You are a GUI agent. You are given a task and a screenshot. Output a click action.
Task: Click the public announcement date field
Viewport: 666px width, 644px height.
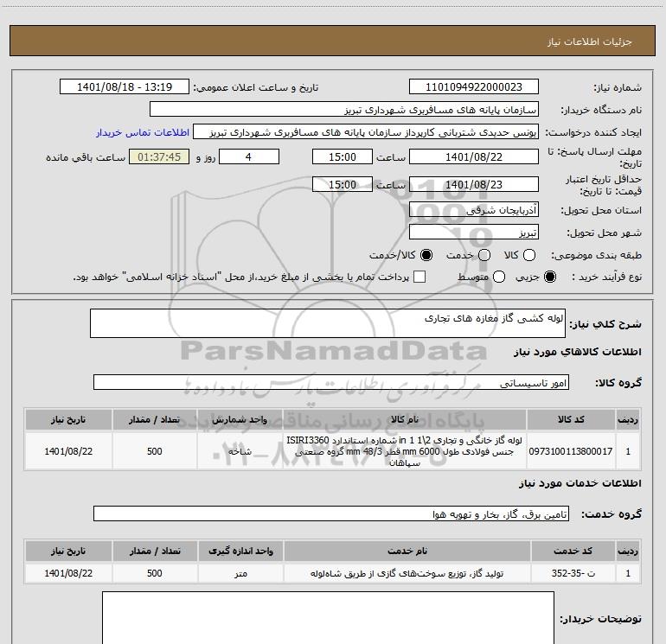tap(125, 86)
